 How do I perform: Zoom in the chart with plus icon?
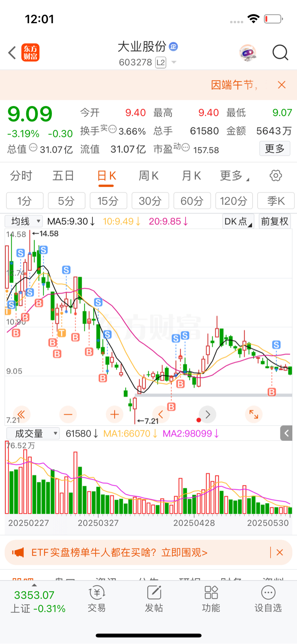click(x=114, y=415)
